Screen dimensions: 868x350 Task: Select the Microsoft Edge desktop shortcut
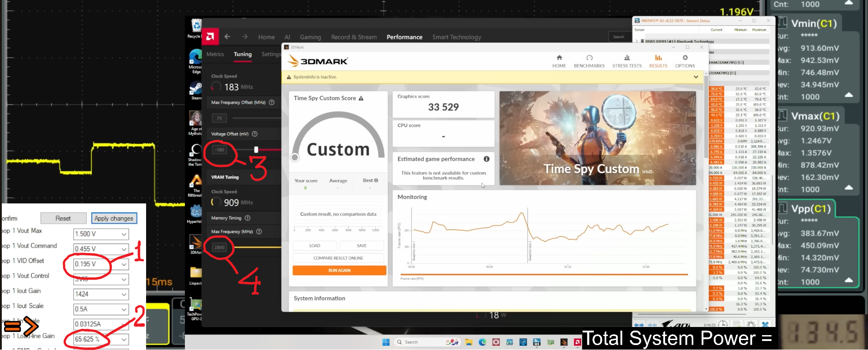click(196, 61)
